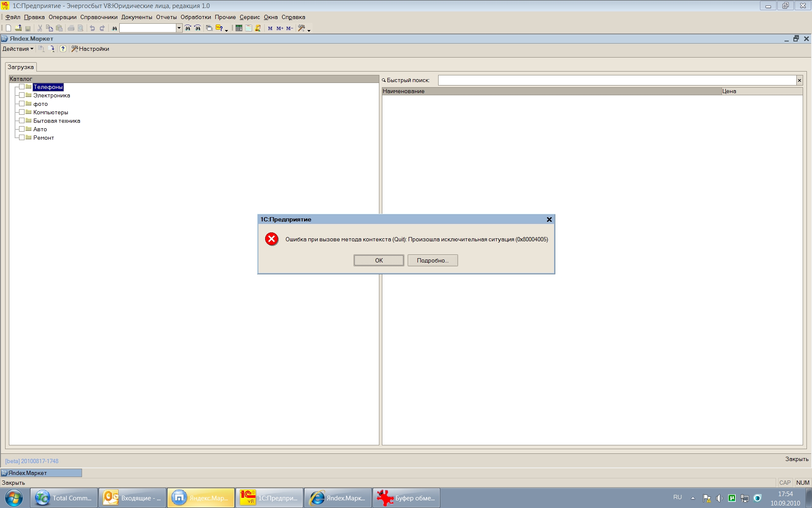Viewport: 812px width, 508px height.
Task: Open the calculator icon in toolbar
Action: pyautogui.click(x=239, y=28)
